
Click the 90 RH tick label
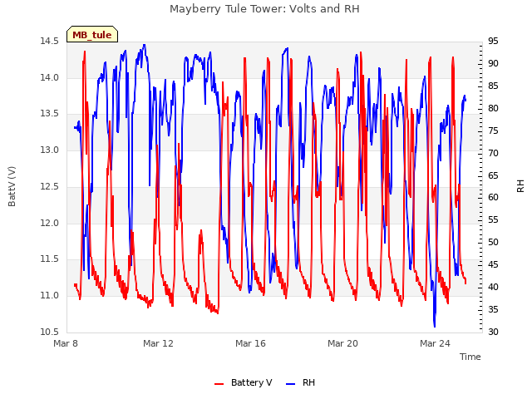[493, 64]
